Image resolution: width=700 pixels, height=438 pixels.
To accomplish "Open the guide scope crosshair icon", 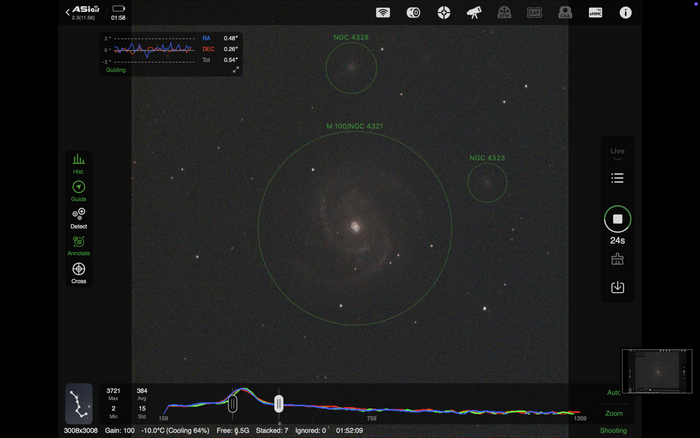I will pyautogui.click(x=444, y=13).
